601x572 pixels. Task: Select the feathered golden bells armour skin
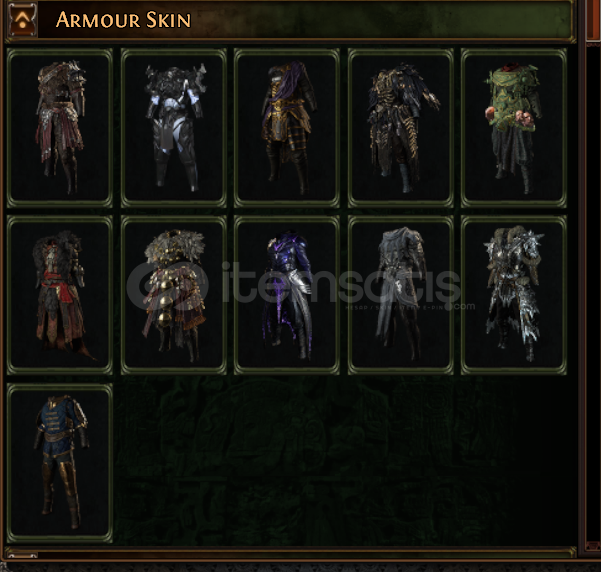pyautogui.click(x=174, y=295)
